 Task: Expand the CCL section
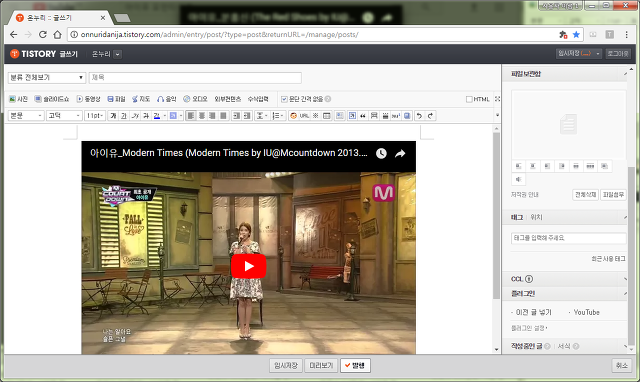625,279
